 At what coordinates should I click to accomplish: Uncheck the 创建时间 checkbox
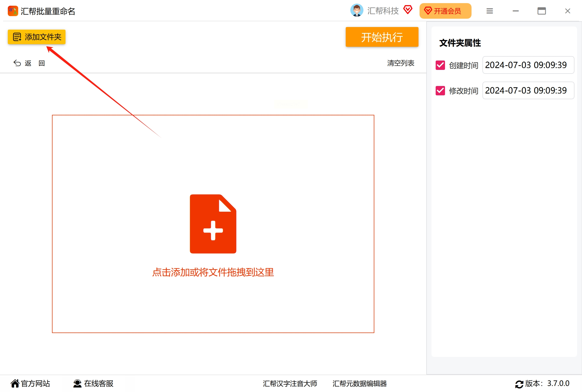440,65
